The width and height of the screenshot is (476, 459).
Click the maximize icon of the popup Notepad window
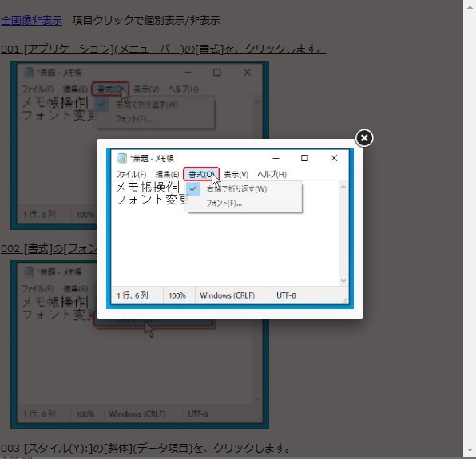click(x=304, y=158)
